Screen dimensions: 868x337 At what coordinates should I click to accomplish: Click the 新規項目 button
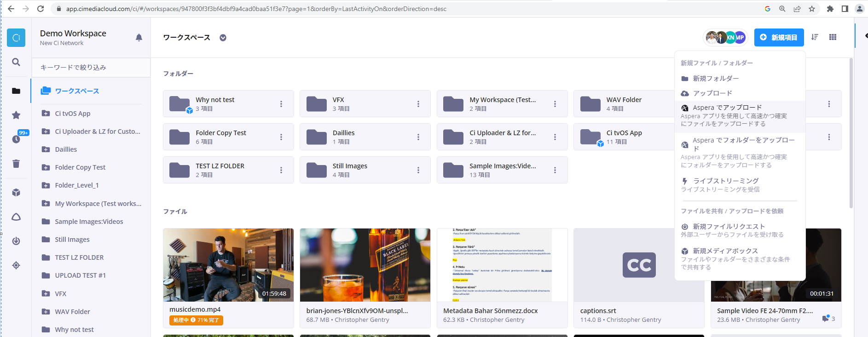click(779, 37)
